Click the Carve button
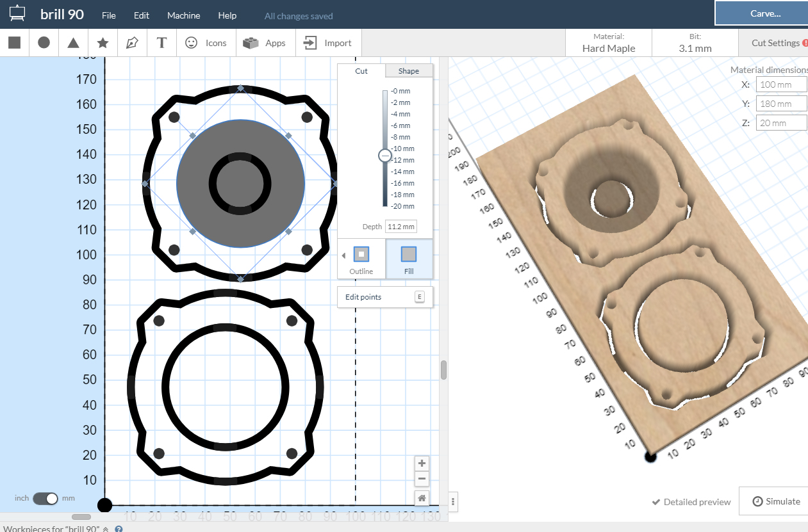 [x=762, y=13]
